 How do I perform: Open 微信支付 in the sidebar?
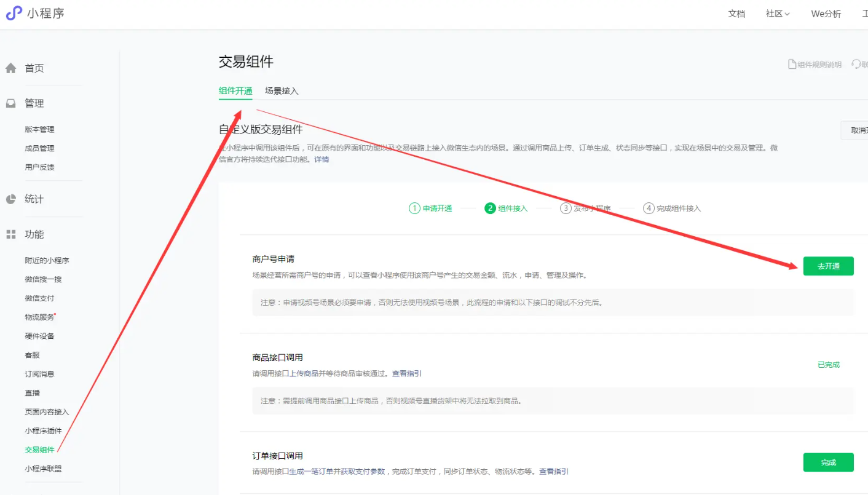coord(39,298)
